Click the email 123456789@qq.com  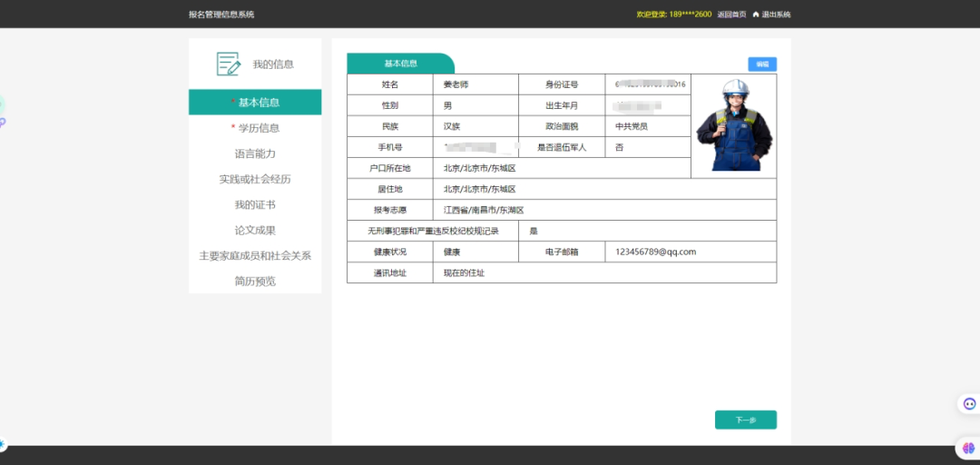[656, 252]
